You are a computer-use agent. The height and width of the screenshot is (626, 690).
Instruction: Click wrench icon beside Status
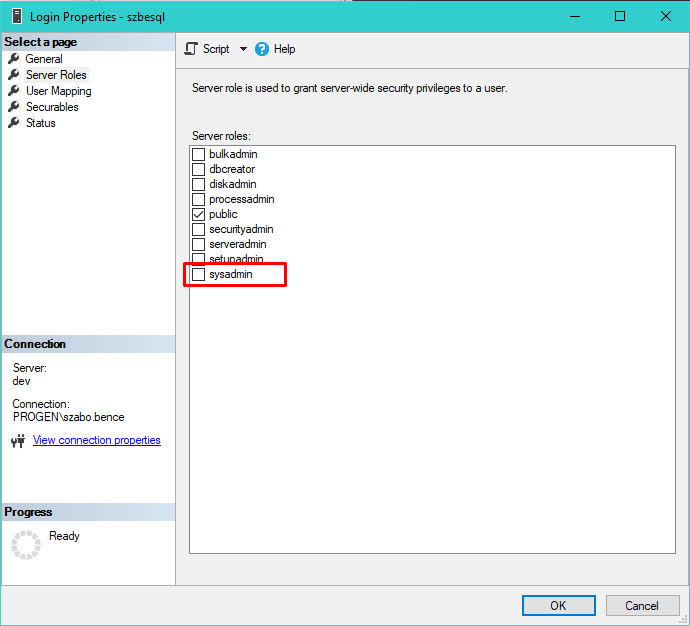click(x=14, y=122)
